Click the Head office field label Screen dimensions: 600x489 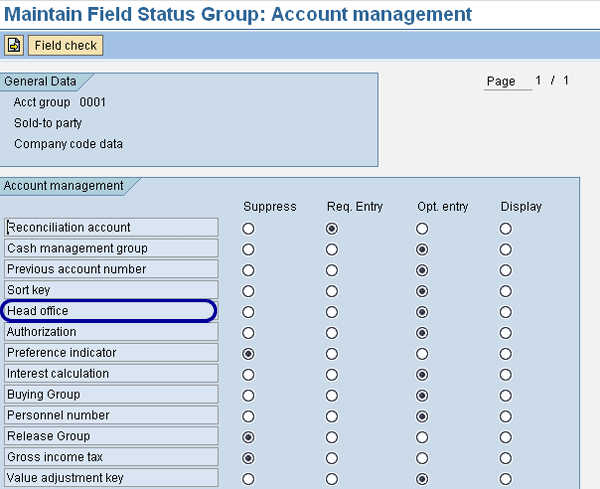109,311
